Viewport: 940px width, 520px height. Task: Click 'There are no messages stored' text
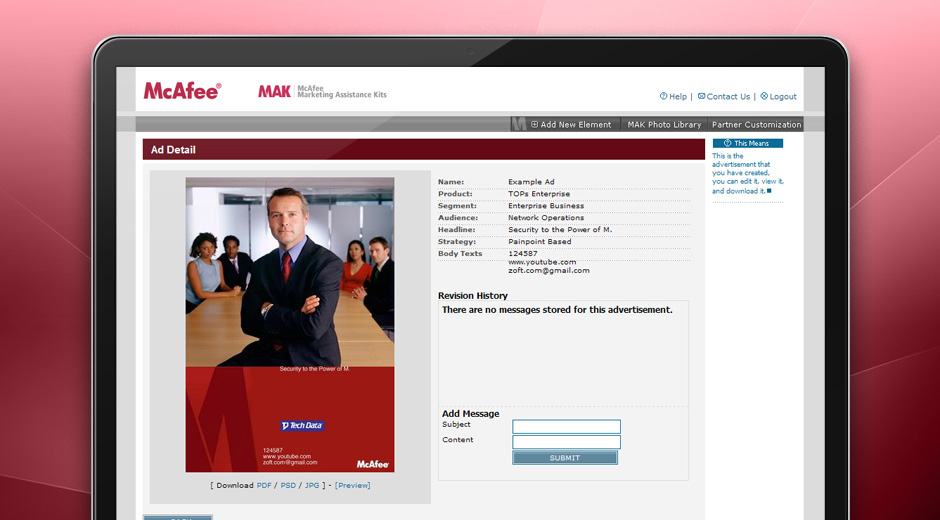(x=557, y=310)
